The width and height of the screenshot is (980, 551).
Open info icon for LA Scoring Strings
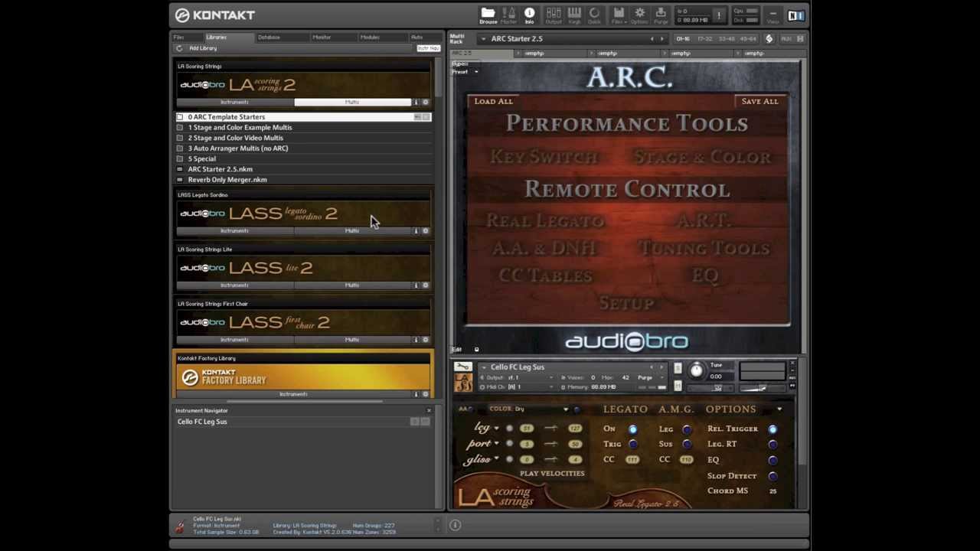click(416, 102)
